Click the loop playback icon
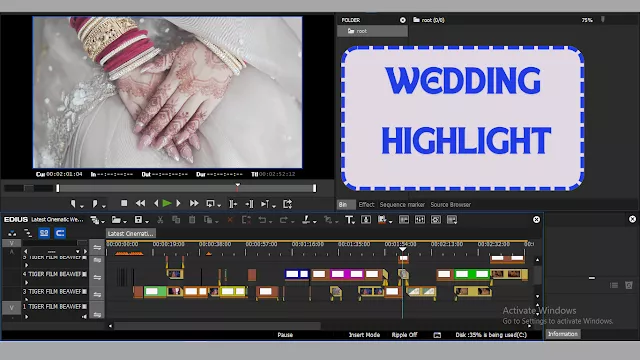The width and height of the screenshot is (640, 360). coord(210,203)
